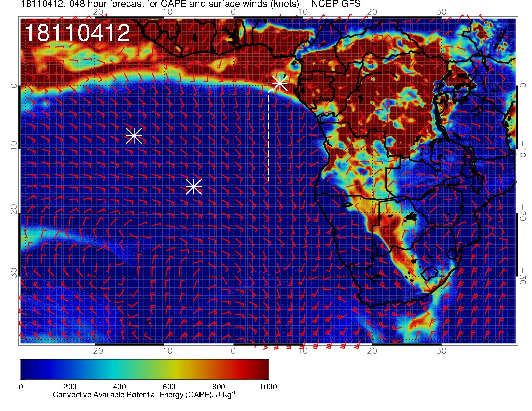Image resolution: width=532 pixels, height=411 pixels.
Task: Click the colorbar label 400
Action: pyautogui.click(x=119, y=387)
